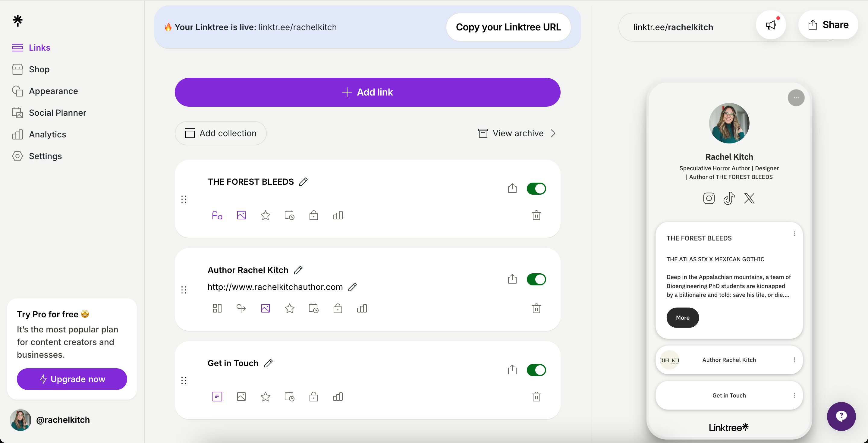Click the star icon on Get in Touch

point(266,397)
